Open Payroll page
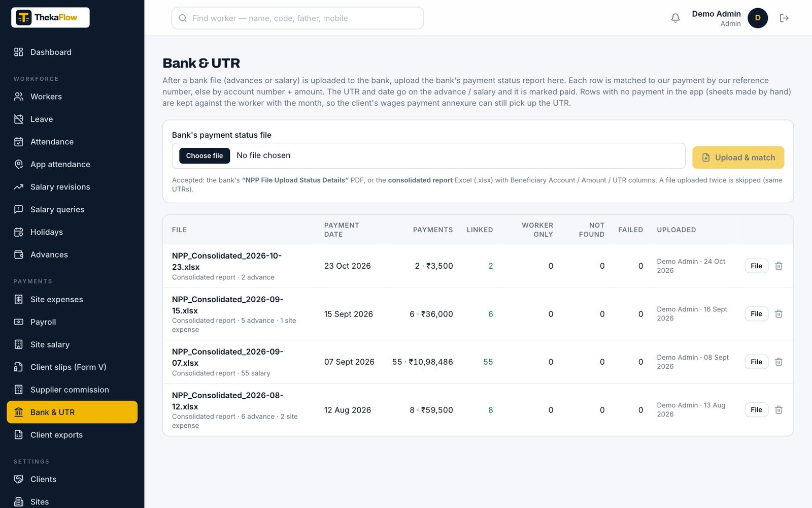The height and width of the screenshot is (508, 812). [72, 322]
